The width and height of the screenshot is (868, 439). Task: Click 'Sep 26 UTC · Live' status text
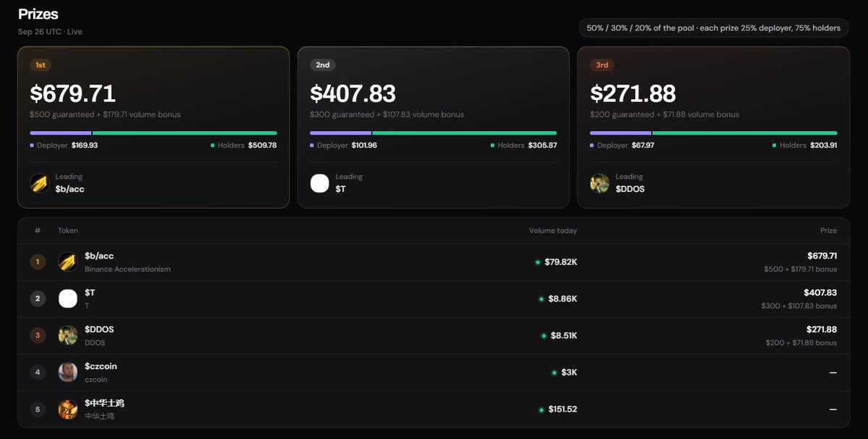(x=50, y=32)
